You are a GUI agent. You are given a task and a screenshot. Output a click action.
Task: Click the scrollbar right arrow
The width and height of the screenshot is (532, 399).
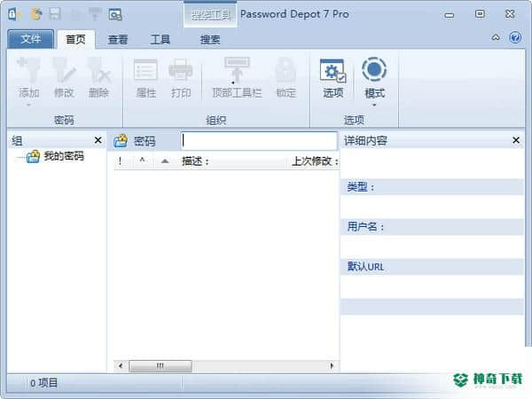(x=332, y=365)
